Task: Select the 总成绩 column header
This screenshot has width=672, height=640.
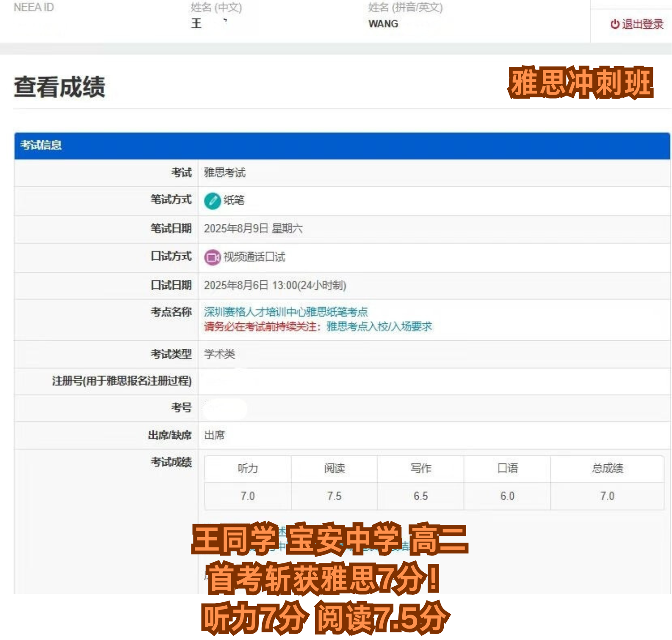Action: (607, 469)
